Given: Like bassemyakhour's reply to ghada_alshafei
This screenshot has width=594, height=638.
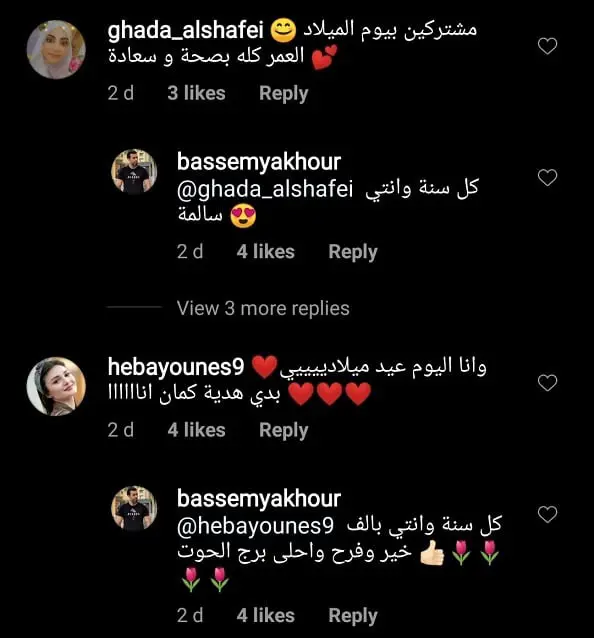Looking at the screenshot, I should [x=547, y=178].
